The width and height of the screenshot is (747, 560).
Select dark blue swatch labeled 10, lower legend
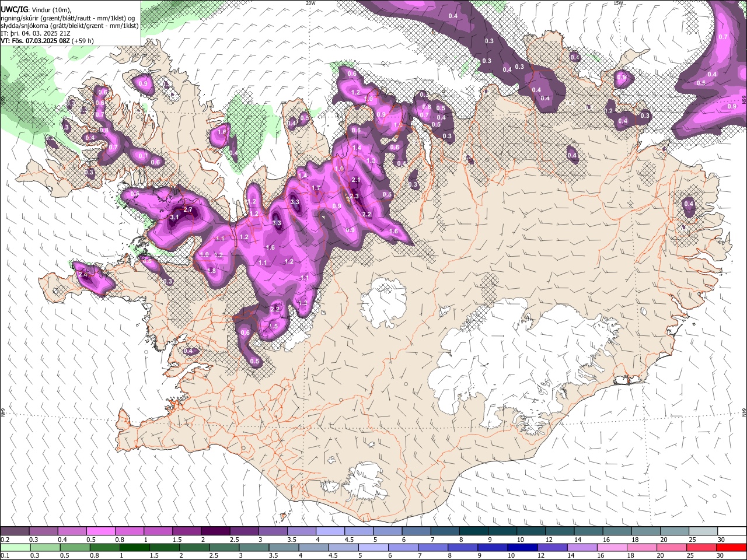(x=522, y=547)
